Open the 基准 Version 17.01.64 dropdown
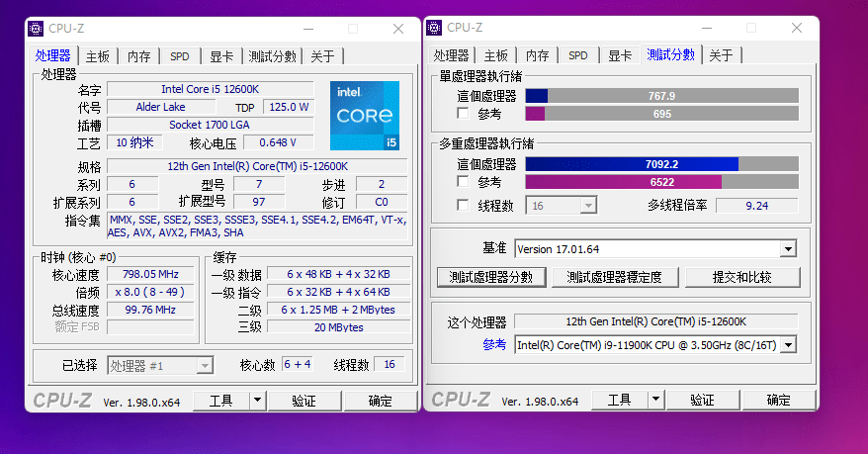 (x=788, y=249)
